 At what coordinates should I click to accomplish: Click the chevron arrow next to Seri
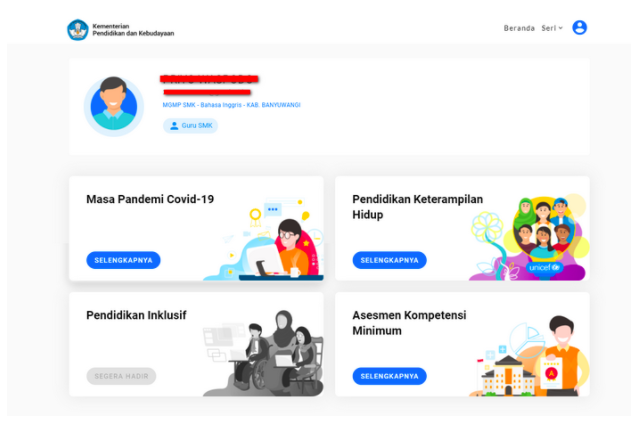tap(561, 28)
